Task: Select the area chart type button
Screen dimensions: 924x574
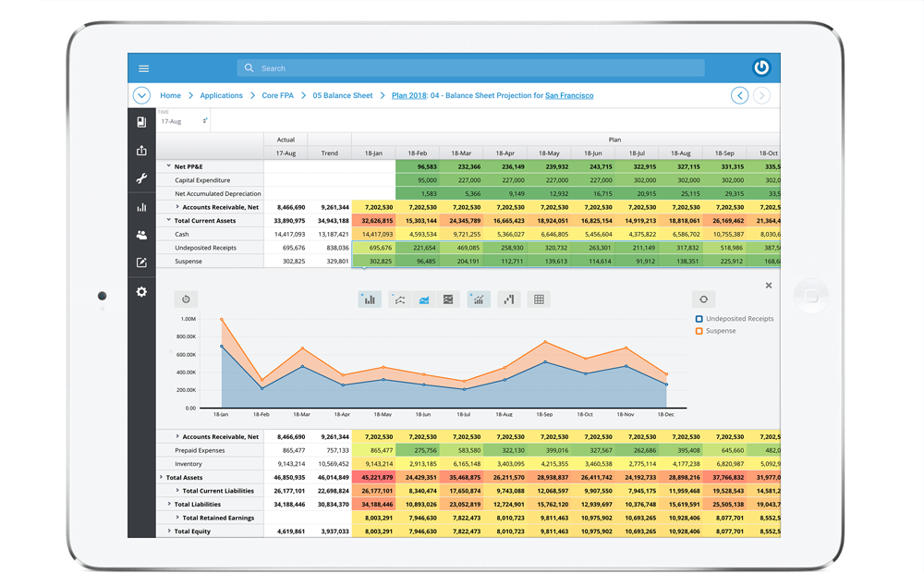Action: (x=424, y=299)
